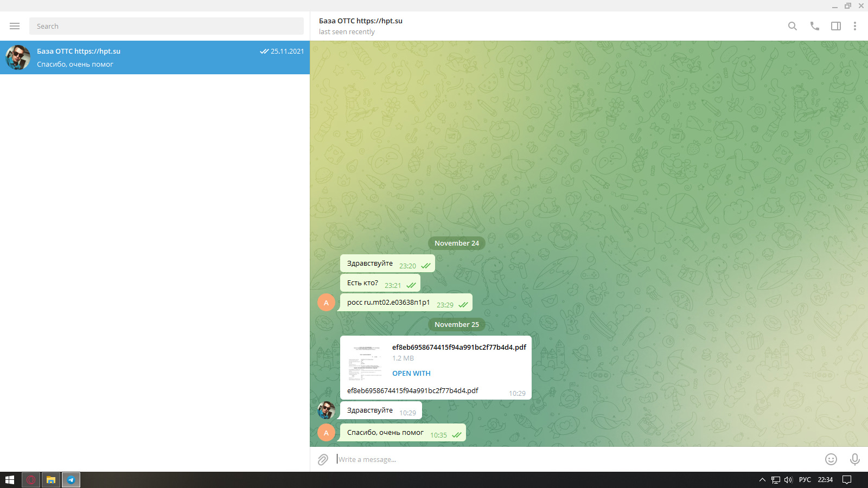The image size is (868, 488).
Task: Open File Explorer from taskbar
Action: (51, 480)
